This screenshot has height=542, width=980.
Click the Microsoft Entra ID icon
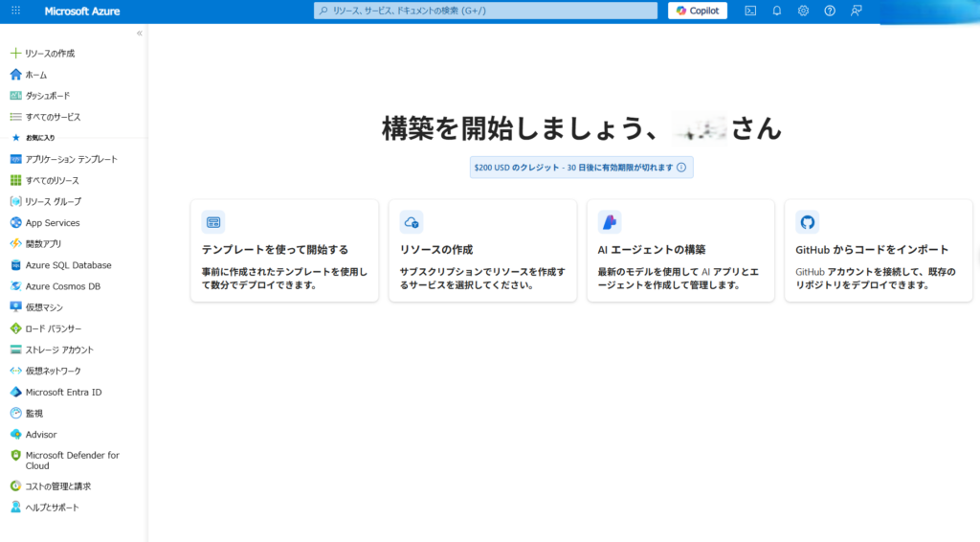pos(15,392)
